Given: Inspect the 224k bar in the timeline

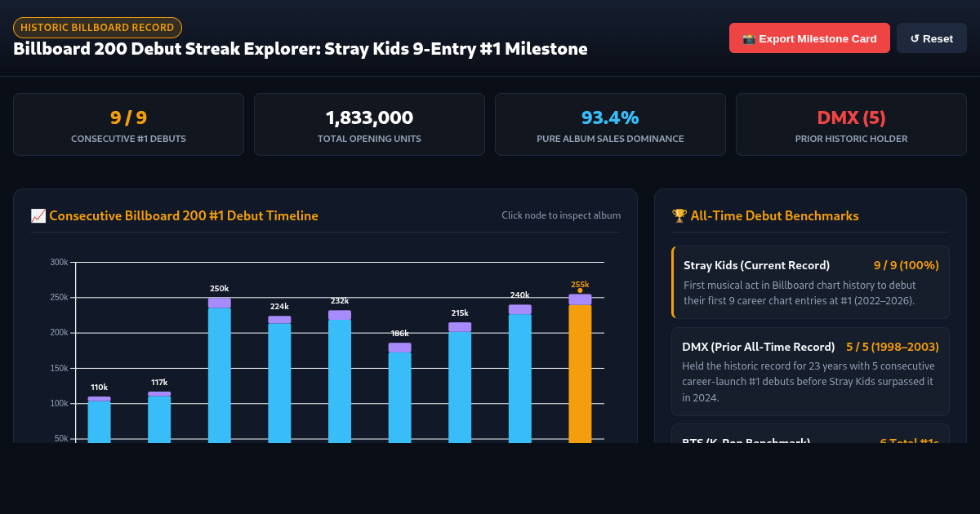Looking at the screenshot, I should tap(279, 379).
